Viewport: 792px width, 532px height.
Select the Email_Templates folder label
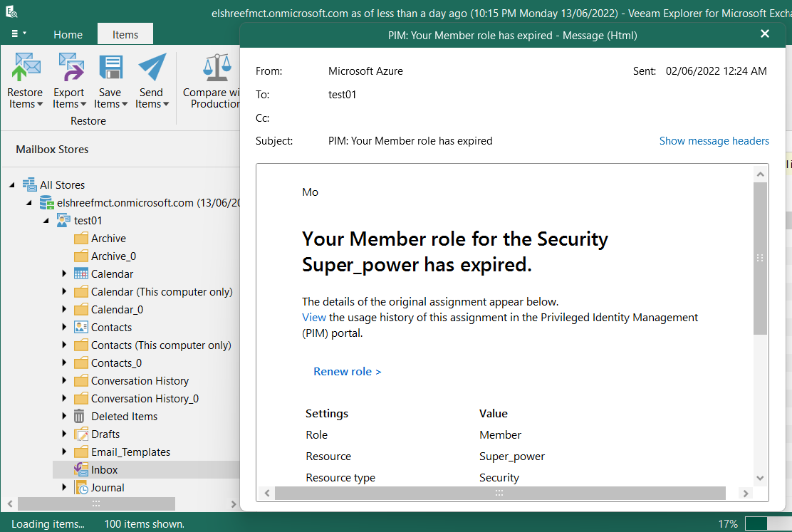[130, 452]
